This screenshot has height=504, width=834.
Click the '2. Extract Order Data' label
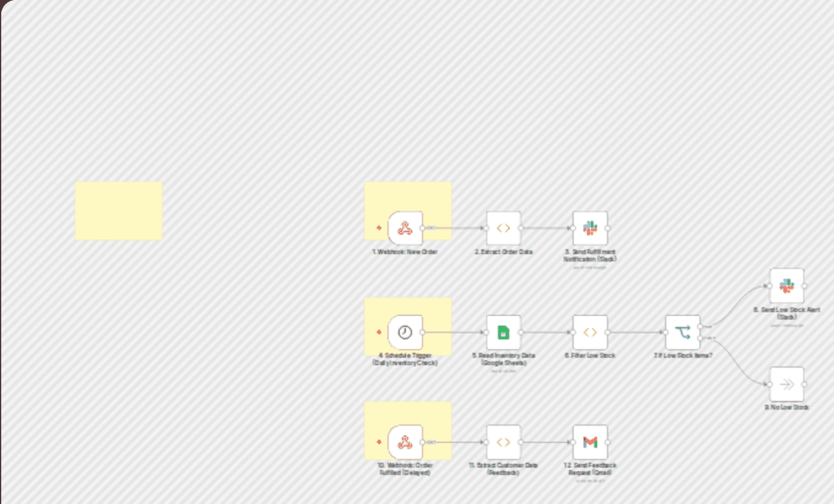tap(503, 252)
